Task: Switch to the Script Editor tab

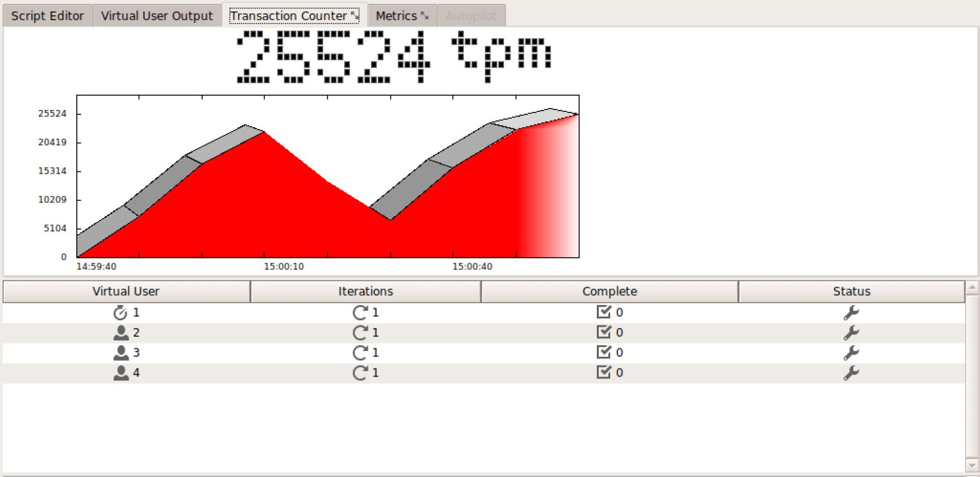Action: click(x=48, y=16)
